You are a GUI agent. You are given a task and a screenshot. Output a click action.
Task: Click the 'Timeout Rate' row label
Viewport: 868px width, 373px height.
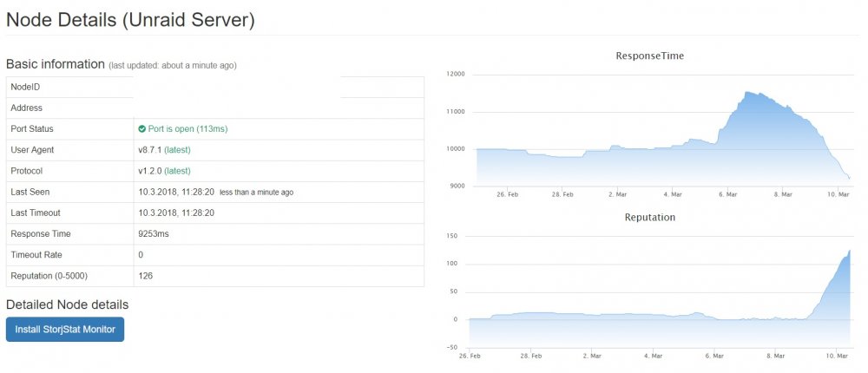[x=36, y=255]
